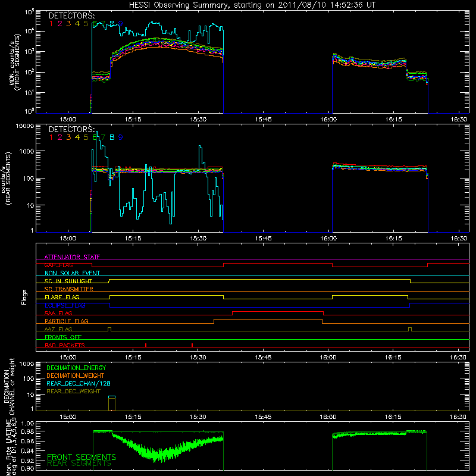Image resolution: width=476 pixels, height=476 pixels.
Task: Click yellow detector 4 in rear segments legend
Action: pyautogui.click(x=77, y=137)
